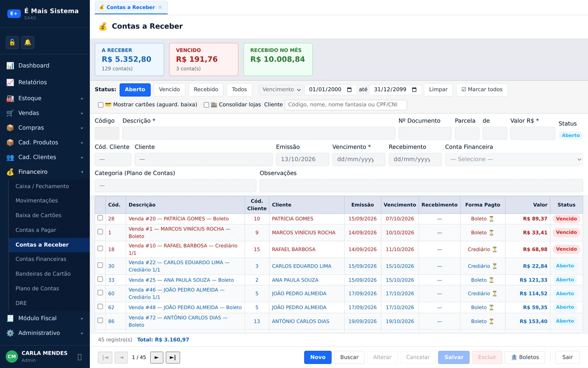588x368 pixels.
Task: Go to last record navigation icon
Action: pyautogui.click(x=173, y=357)
